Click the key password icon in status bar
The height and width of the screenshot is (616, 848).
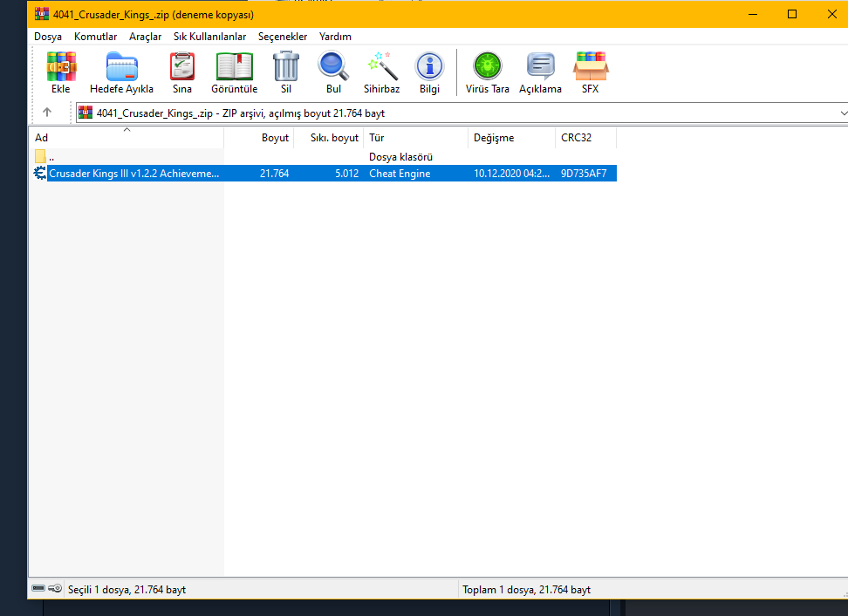coord(55,588)
